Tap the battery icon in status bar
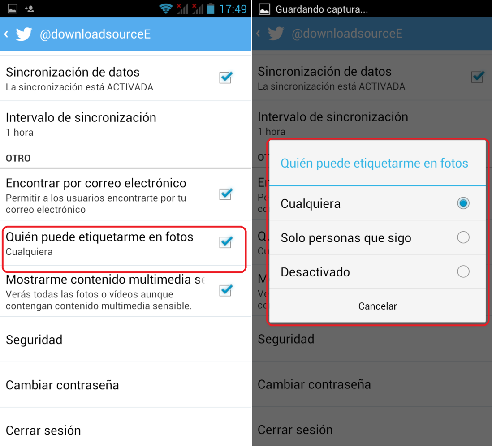Viewport: 492px width, 448px height. 211,9
